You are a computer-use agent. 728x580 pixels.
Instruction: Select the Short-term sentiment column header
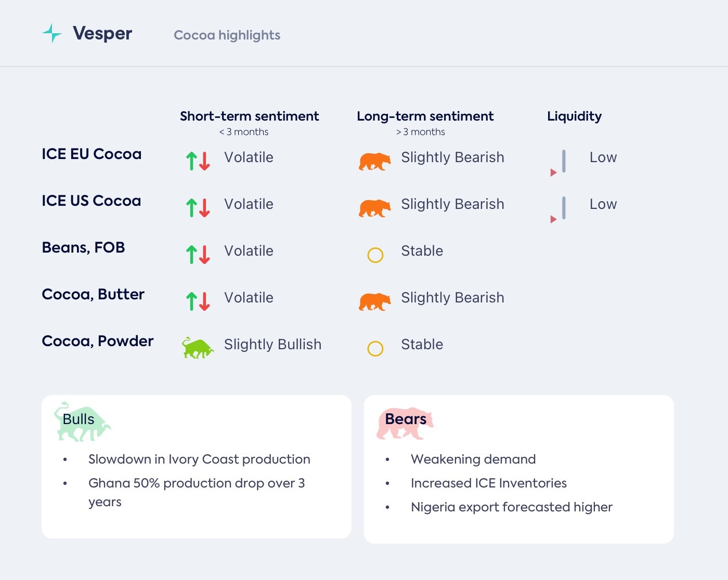[249, 116]
